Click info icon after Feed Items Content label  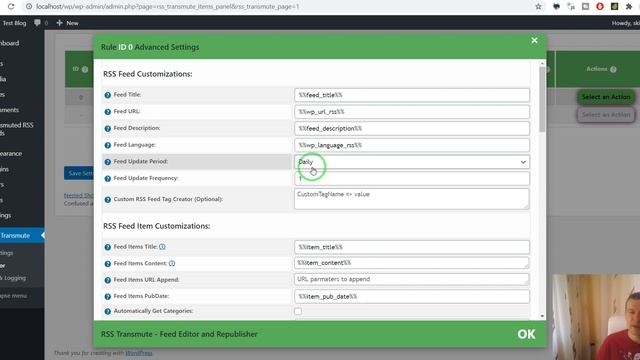click(x=172, y=263)
